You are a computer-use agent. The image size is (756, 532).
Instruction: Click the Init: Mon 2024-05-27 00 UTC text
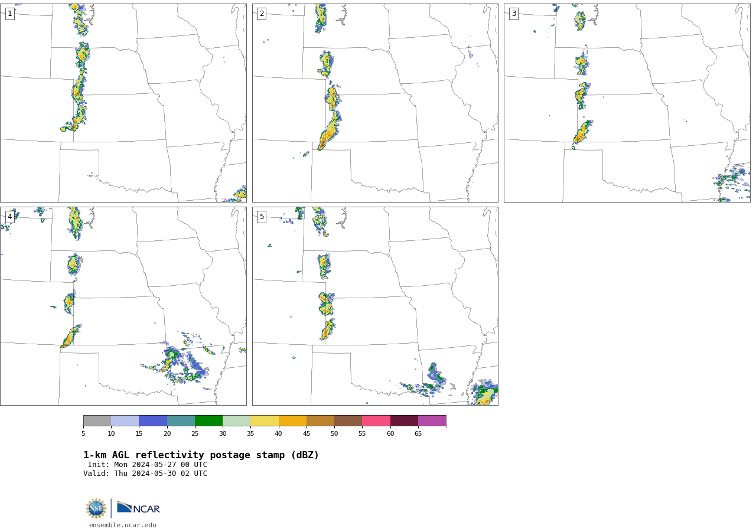click(148, 465)
